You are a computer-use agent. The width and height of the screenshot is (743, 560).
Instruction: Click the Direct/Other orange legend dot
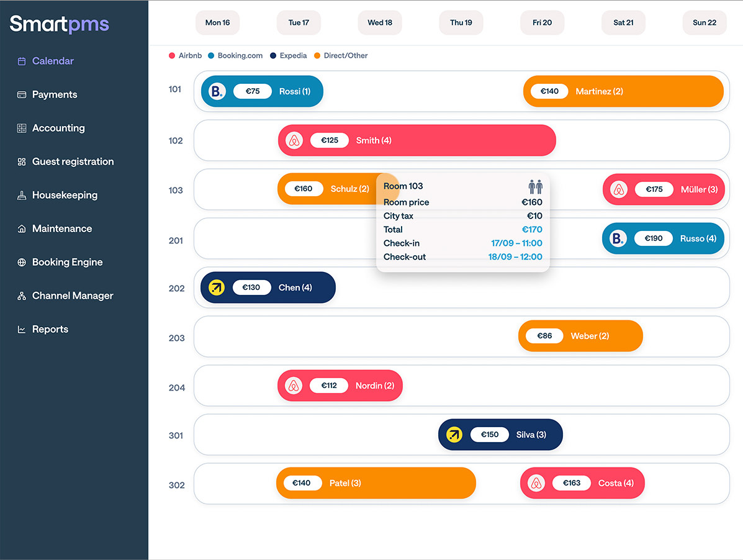click(x=317, y=55)
